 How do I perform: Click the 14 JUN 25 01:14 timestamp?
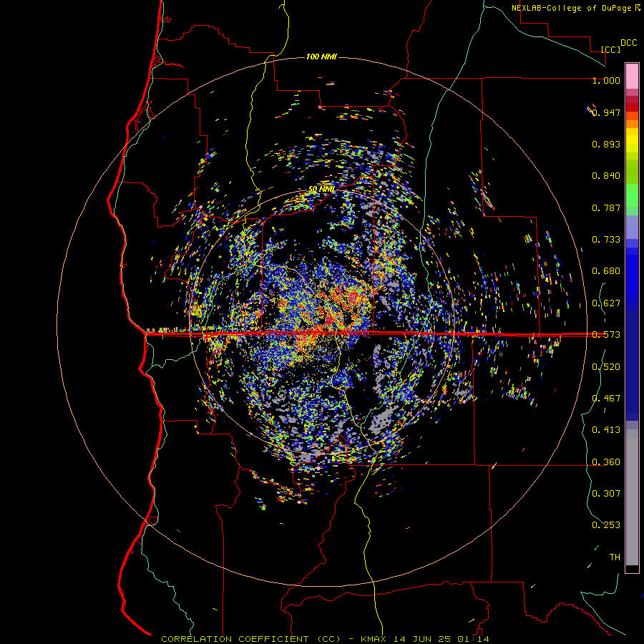tap(441, 639)
